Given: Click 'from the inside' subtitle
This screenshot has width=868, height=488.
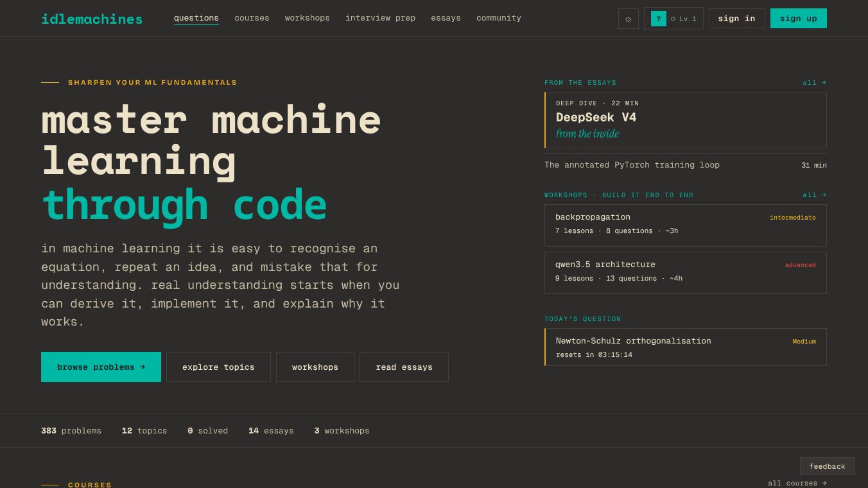Looking at the screenshot, I should [x=587, y=134].
